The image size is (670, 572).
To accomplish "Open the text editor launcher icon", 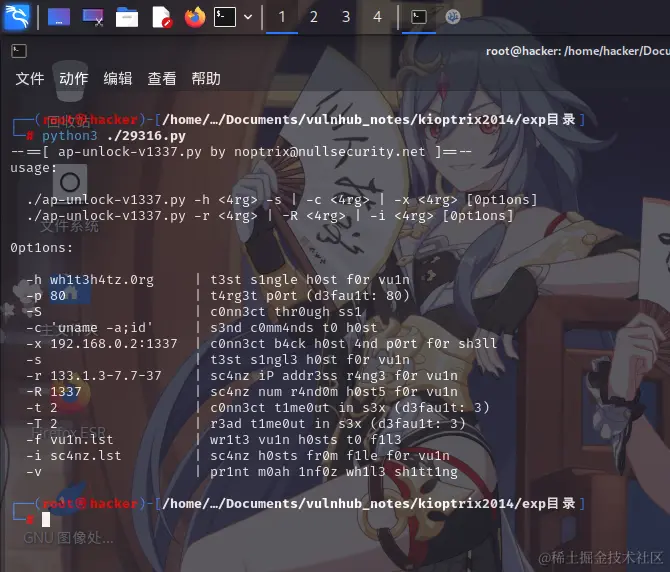I will click(162, 18).
